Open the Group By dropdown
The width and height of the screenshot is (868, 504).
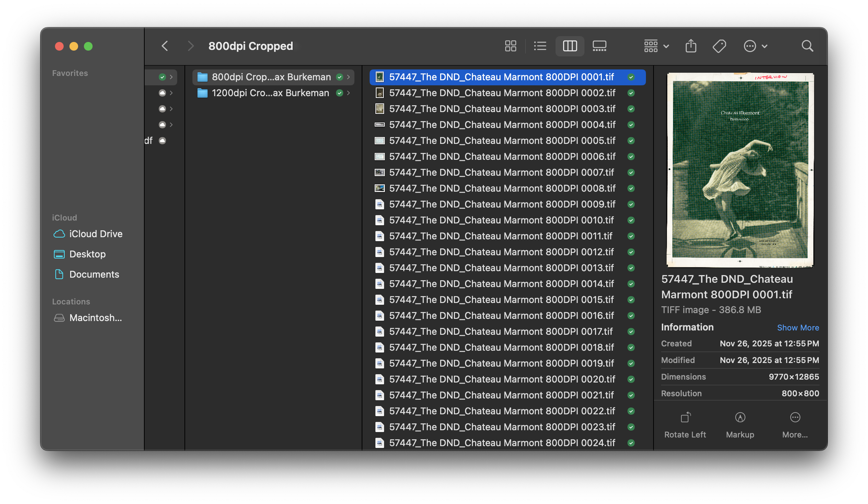(x=656, y=46)
